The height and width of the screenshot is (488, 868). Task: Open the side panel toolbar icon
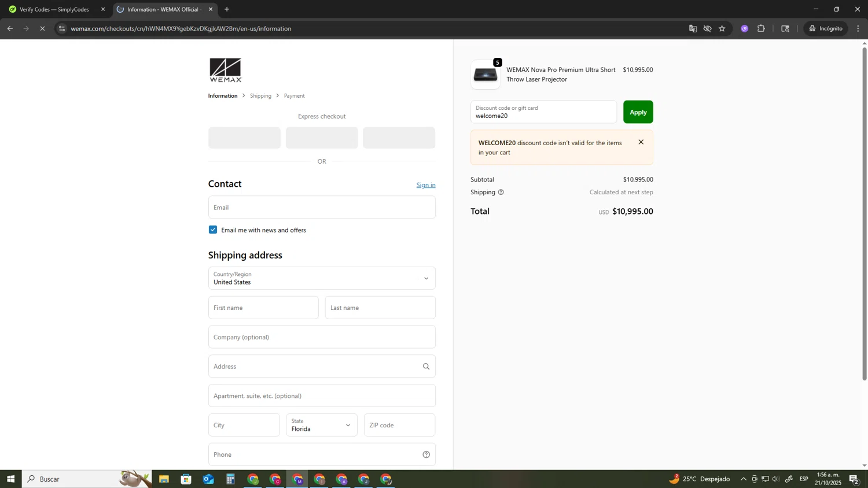785,28
